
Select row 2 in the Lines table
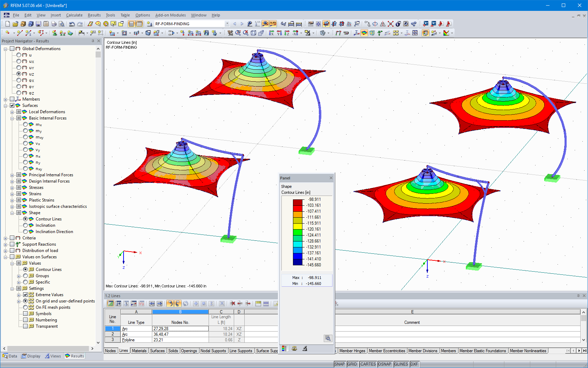[112, 334]
